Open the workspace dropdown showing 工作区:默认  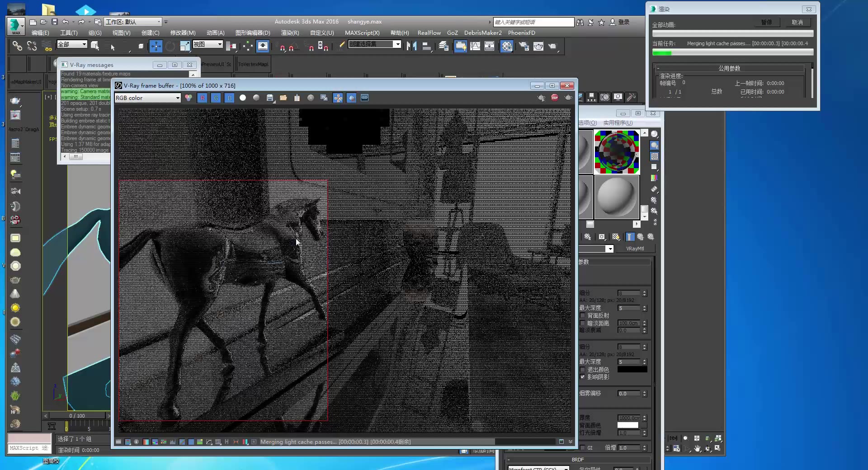pyautogui.click(x=159, y=22)
